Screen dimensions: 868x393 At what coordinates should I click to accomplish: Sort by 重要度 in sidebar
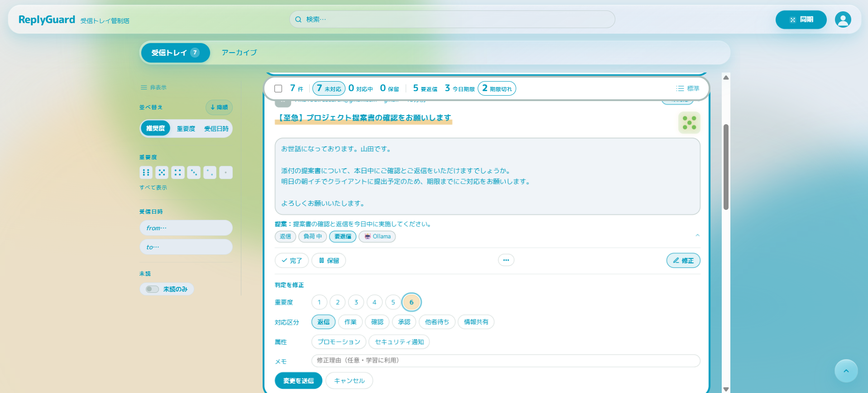(x=186, y=129)
